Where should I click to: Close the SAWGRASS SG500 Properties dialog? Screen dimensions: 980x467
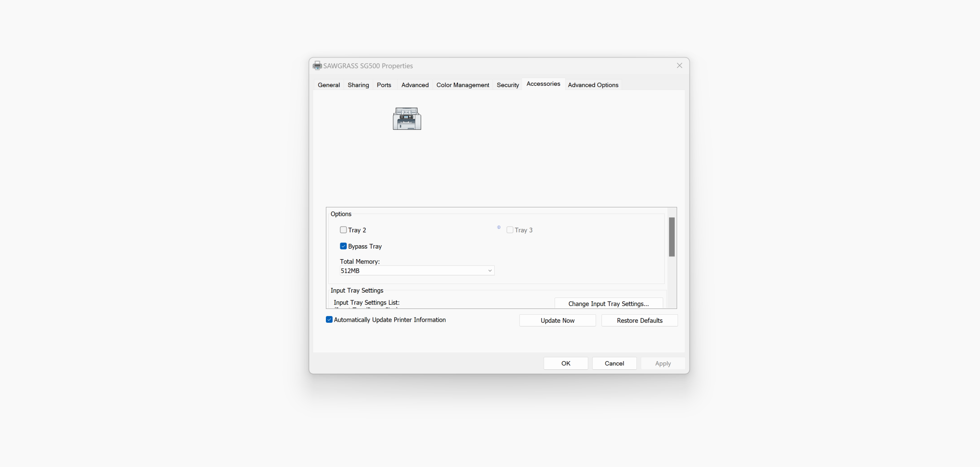click(x=679, y=66)
